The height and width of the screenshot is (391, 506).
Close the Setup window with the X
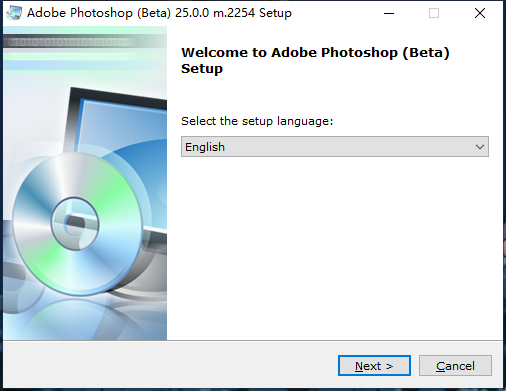click(480, 13)
